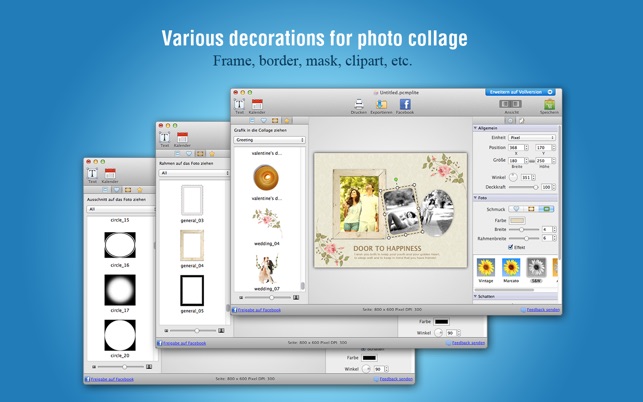
Task: Click Freigabe auf Facebook link in back-left window
Action: click(112, 379)
